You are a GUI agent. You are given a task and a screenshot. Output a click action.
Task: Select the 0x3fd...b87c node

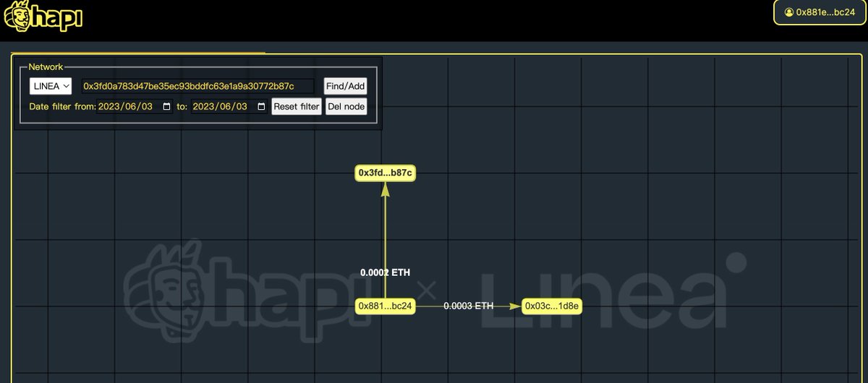pos(385,173)
